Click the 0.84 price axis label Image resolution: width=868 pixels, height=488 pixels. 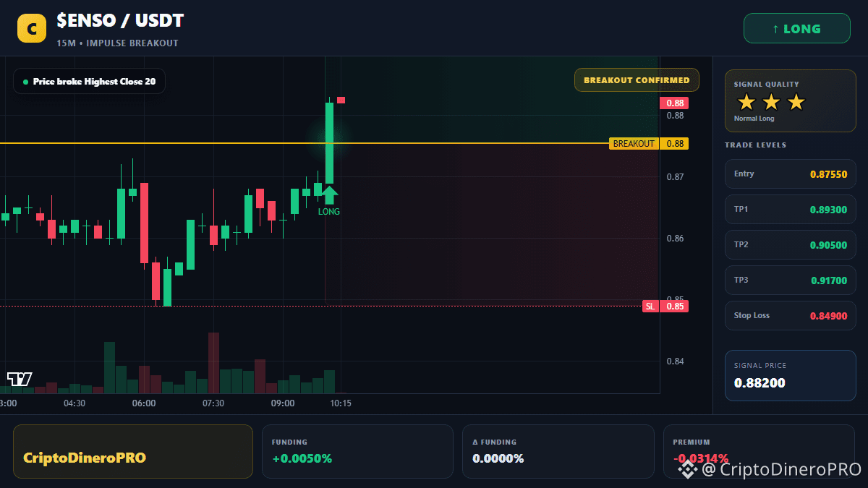(675, 361)
